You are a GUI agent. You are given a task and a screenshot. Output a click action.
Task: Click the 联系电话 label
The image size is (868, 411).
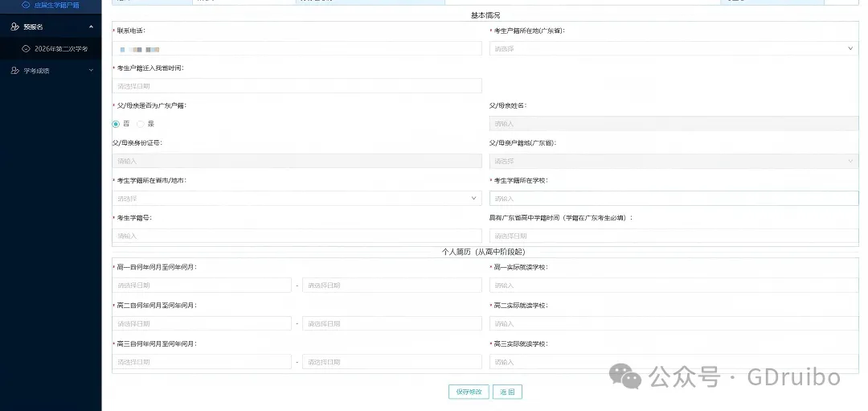[x=131, y=31]
